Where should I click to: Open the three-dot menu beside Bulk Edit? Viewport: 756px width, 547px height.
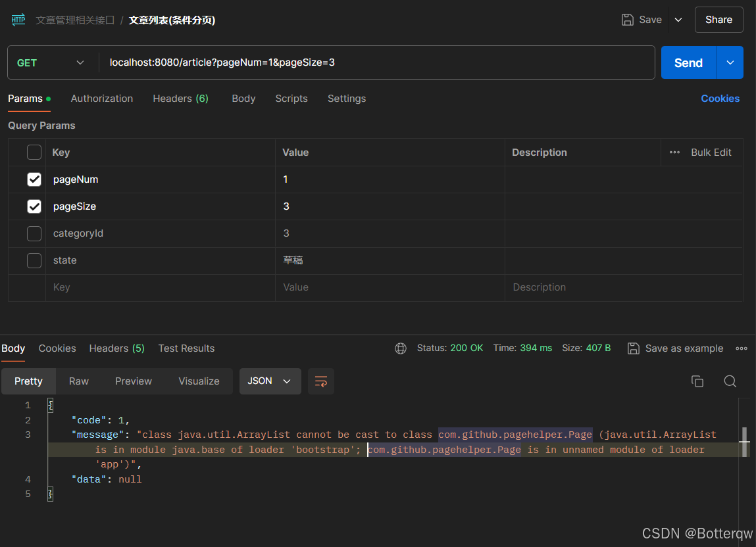point(674,153)
